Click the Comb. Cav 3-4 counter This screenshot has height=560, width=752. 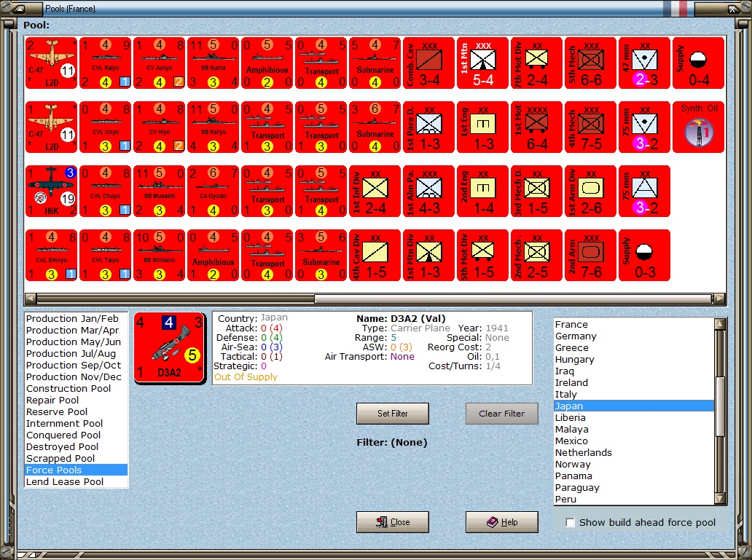coord(428,63)
